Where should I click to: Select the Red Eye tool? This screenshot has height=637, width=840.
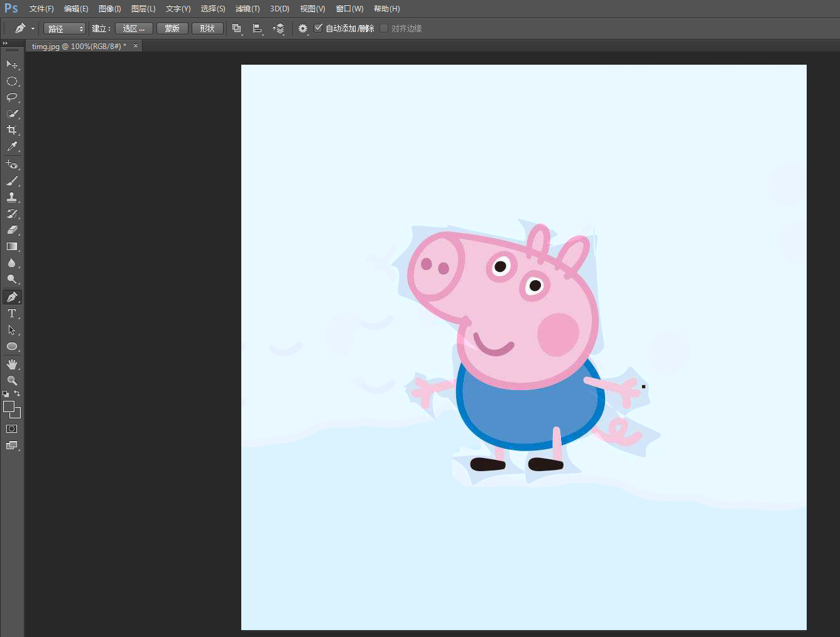[x=12, y=165]
